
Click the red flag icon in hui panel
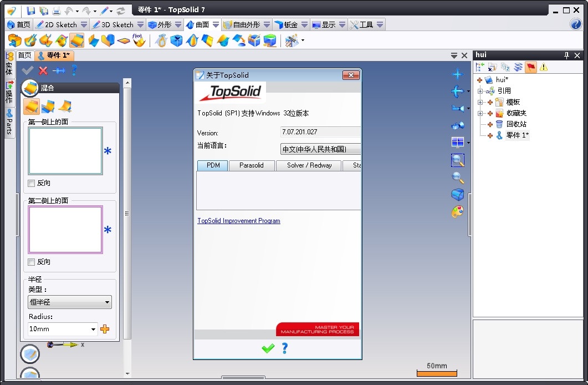(530, 67)
